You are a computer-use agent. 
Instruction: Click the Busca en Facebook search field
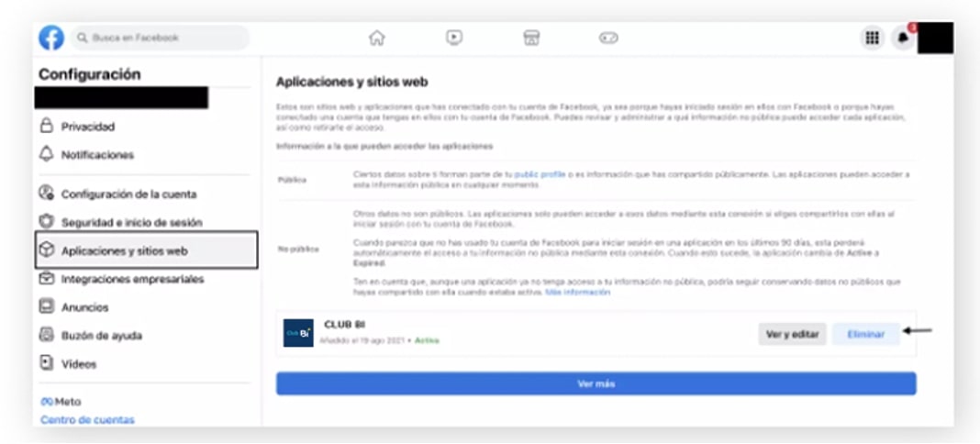[161, 38]
